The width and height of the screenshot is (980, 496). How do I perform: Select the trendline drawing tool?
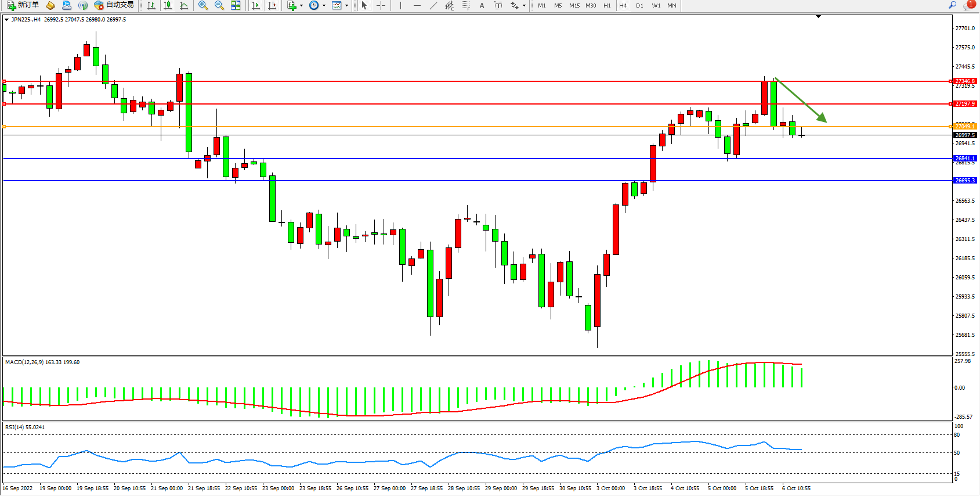[x=433, y=5]
